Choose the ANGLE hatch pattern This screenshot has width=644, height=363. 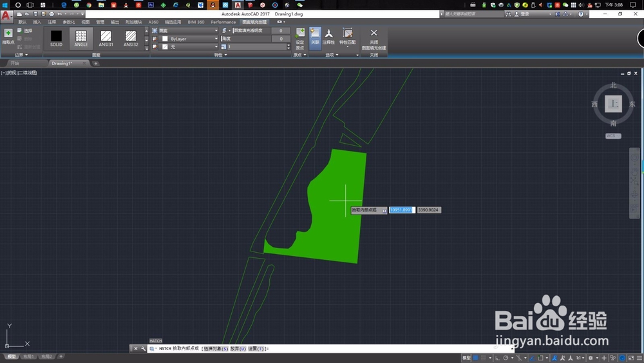pos(81,38)
